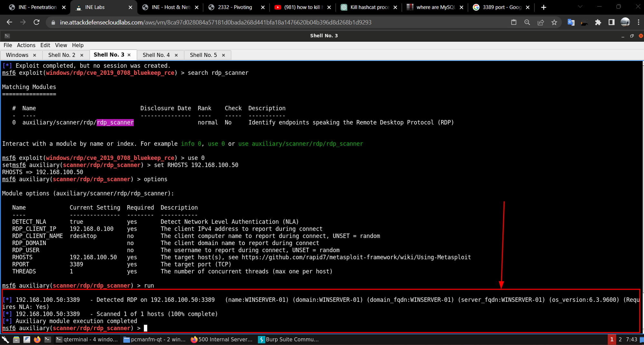644x345 pixels.
Task: Click the DETECT_NLA true setting
Action: pos(76,222)
